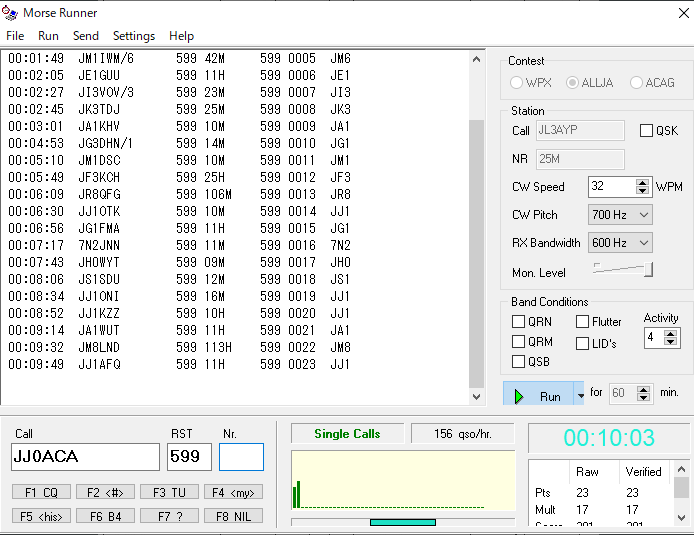Close the Morse Runner window
Image resolution: width=694 pixels, height=535 pixels.
(x=683, y=13)
